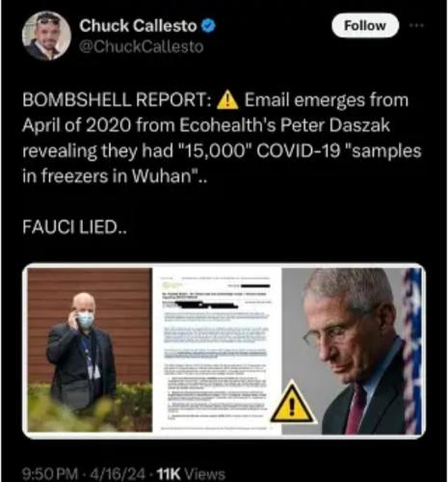Click yellow warning triangle on image collage
This screenshot has height=482, width=448.
pyautogui.click(x=292, y=403)
